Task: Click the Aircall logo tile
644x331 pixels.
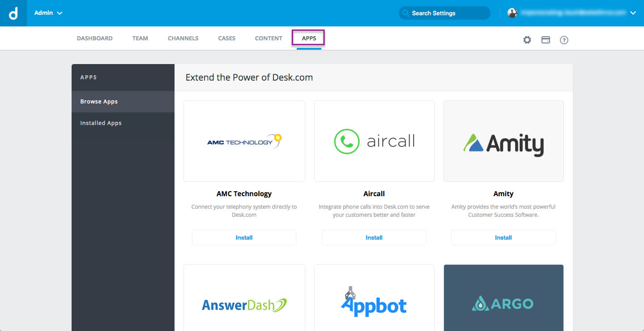Action: pos(374,141)
